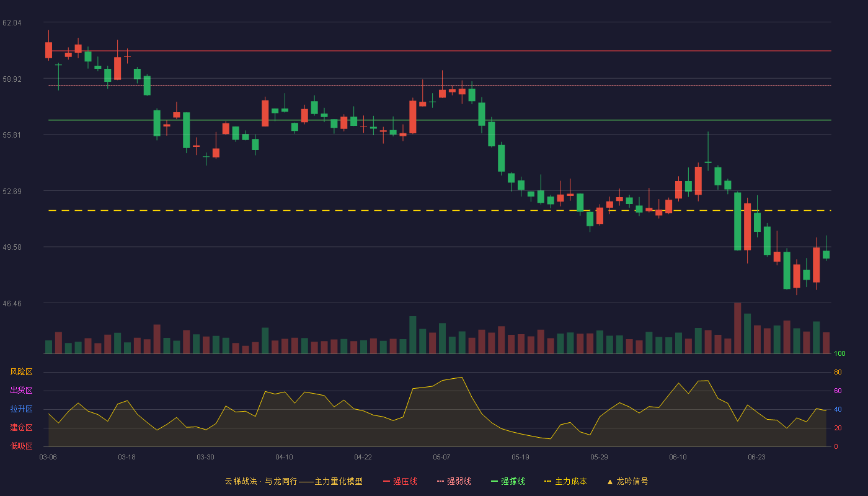Click the 风险区 zone label
The width and height of the screenshot is (868, 496).
pos(21,372)
